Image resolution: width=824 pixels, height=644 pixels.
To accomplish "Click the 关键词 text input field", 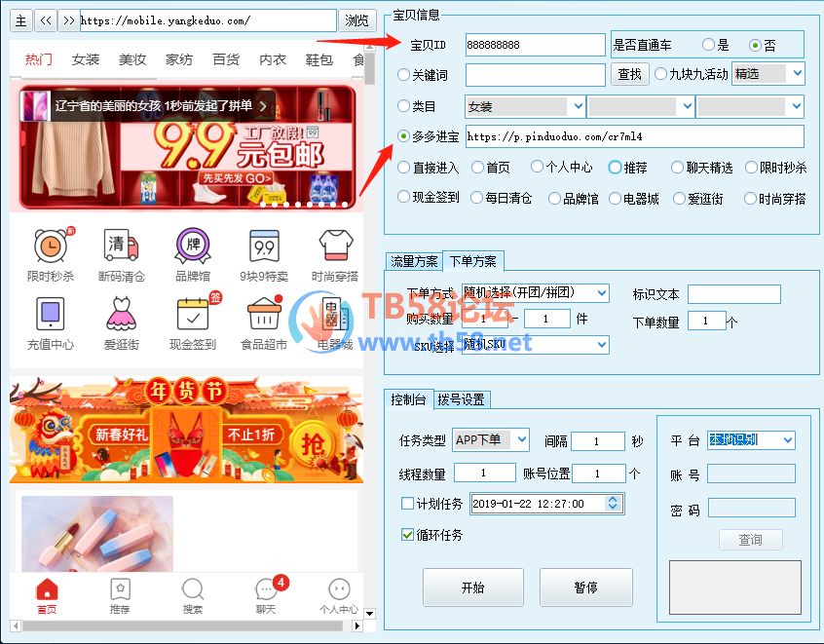I will pyautogui.click(x=536, y=74).
